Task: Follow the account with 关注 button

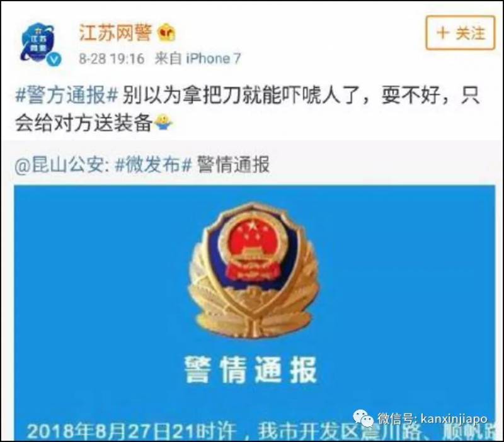Action: [461, 33]
